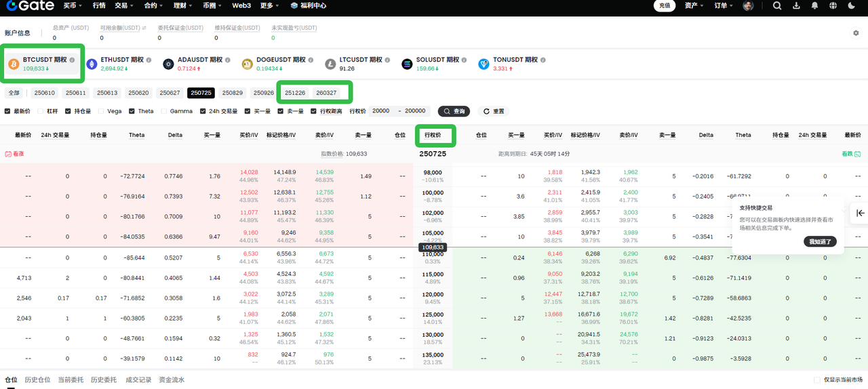Enable the Vega column checkbox

(102, 111)
